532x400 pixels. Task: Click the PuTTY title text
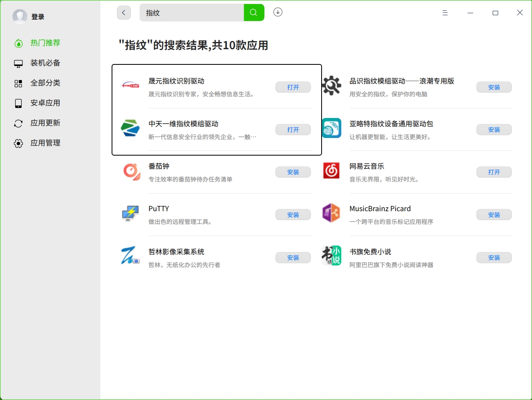tap(159, 209)
